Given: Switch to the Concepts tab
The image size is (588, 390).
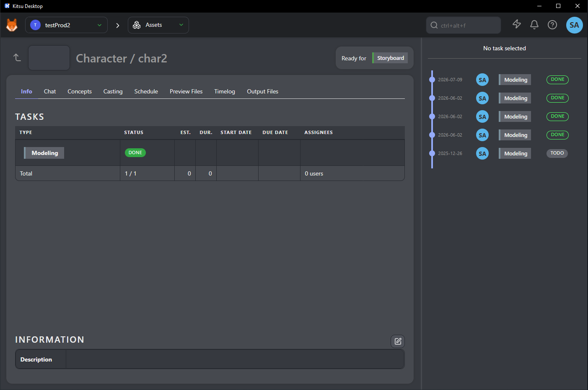Looking at the screenshot, I should pos(80,91).
